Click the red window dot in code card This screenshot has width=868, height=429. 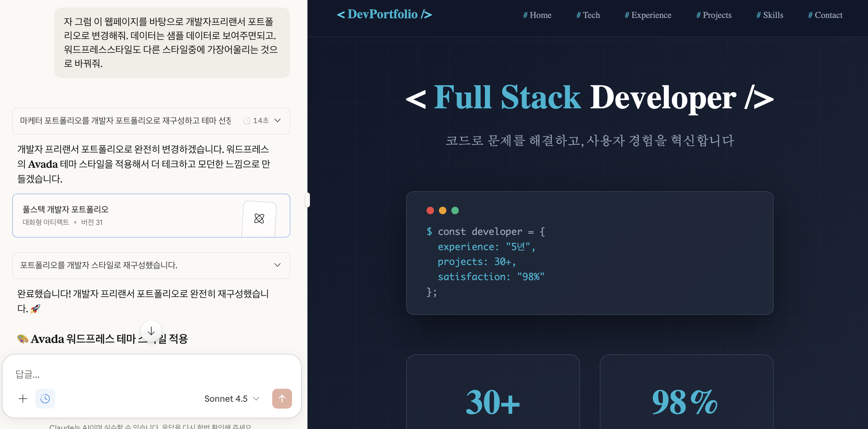tap(430, 210)
